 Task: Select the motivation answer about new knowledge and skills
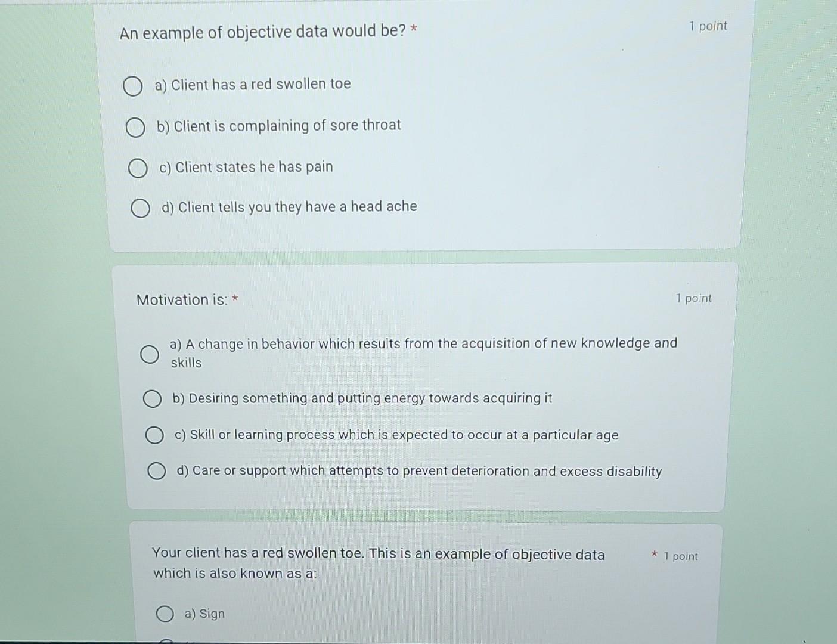tap(150, 354)
